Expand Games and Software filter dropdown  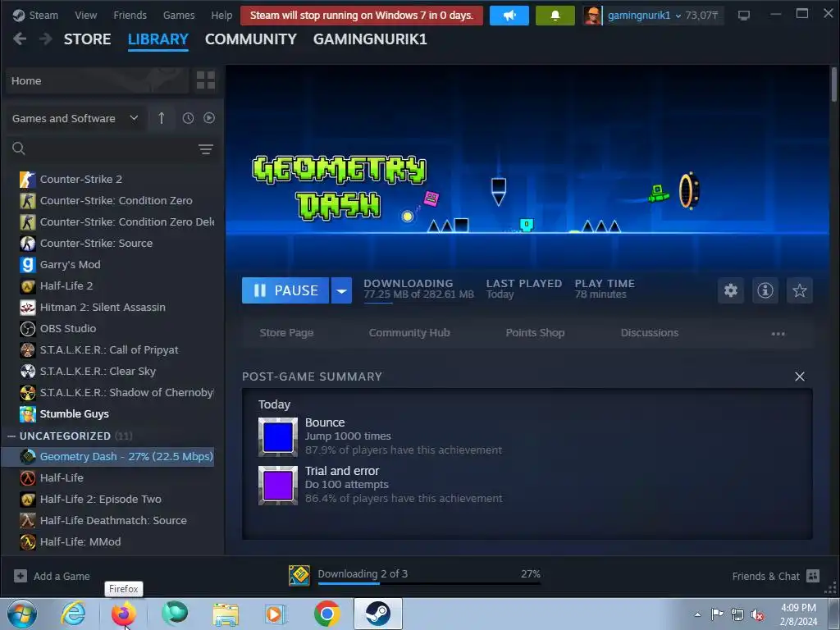[x=134, y=118]
